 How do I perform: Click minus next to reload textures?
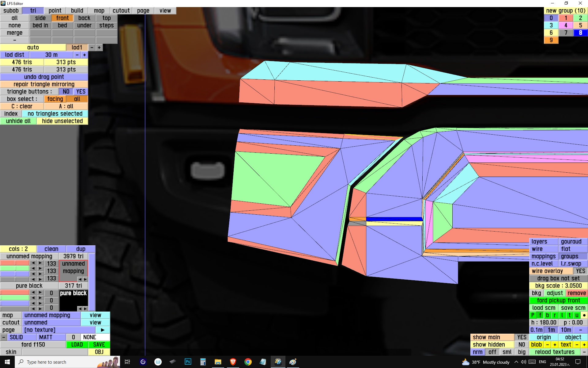(x=584, y=352)
